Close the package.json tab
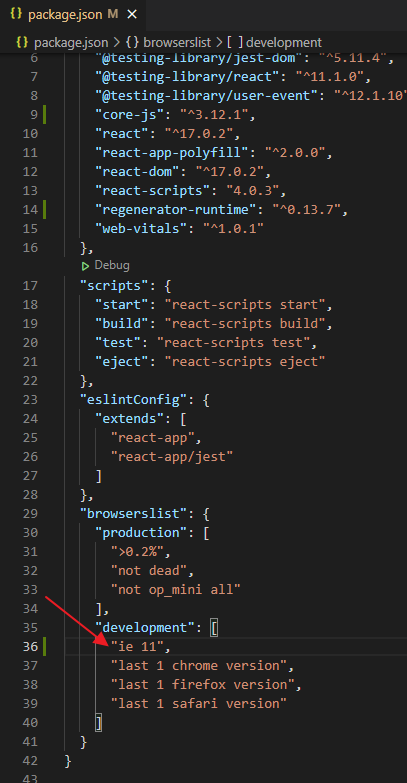Viewport: 407px width, 783px height. (132, 14)
